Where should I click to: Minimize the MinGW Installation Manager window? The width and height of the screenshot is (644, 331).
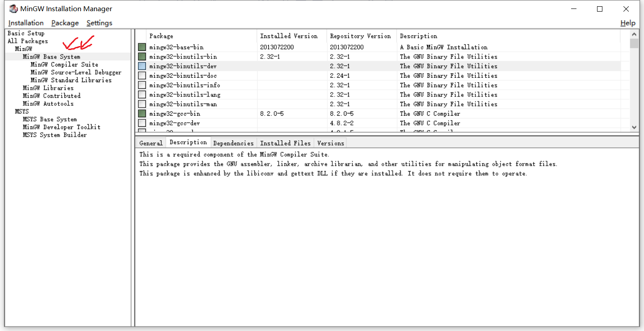point(574,9)
